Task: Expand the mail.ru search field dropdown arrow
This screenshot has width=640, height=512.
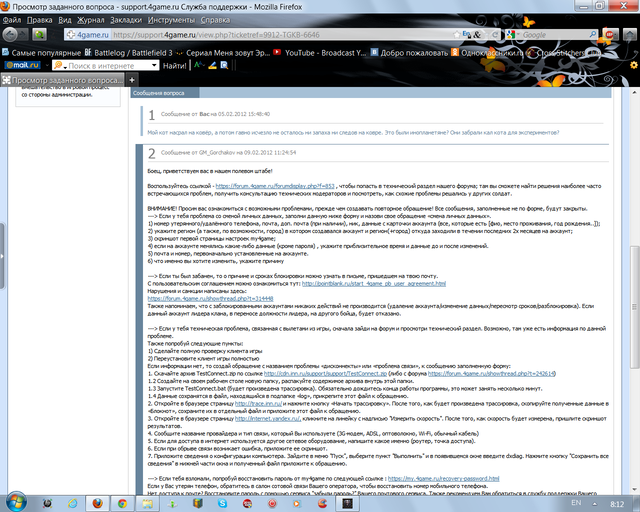Action: [154, 65]
